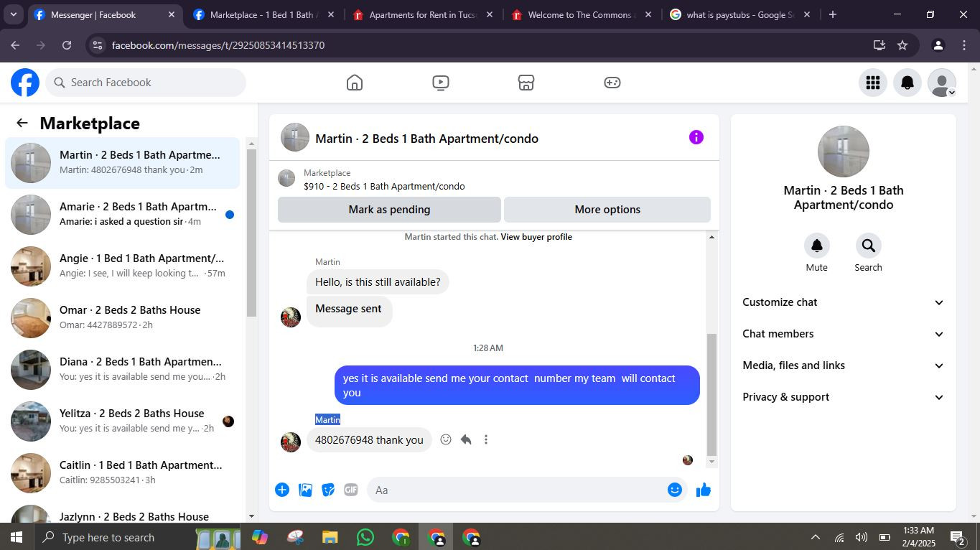React to Martin's phone number message
980x550 pixels.
(446, 439)
